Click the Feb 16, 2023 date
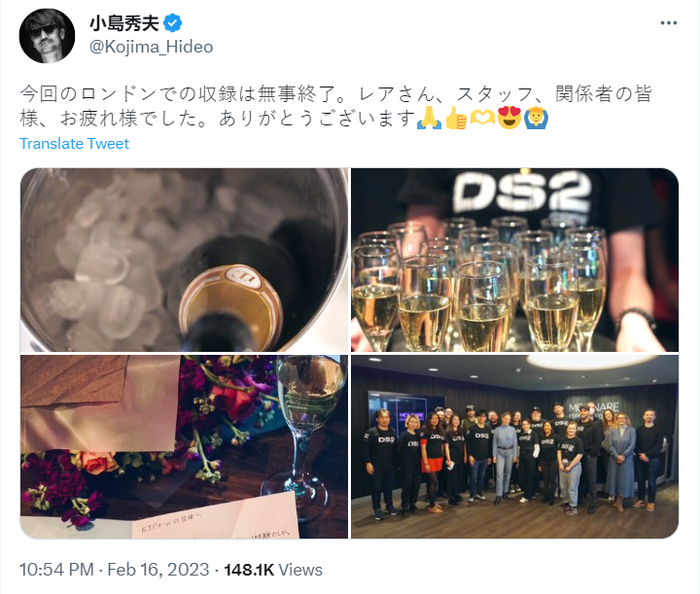700x594 pixels. [158, 570]
